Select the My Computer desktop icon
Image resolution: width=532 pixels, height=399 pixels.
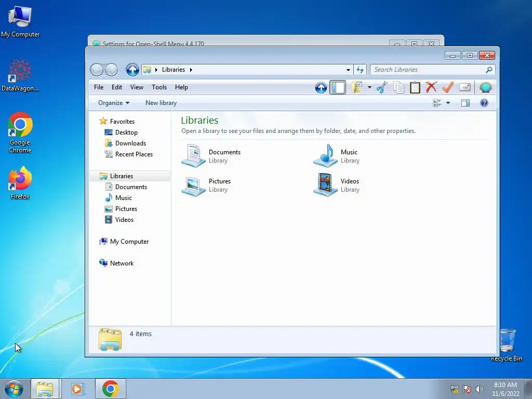20,21
